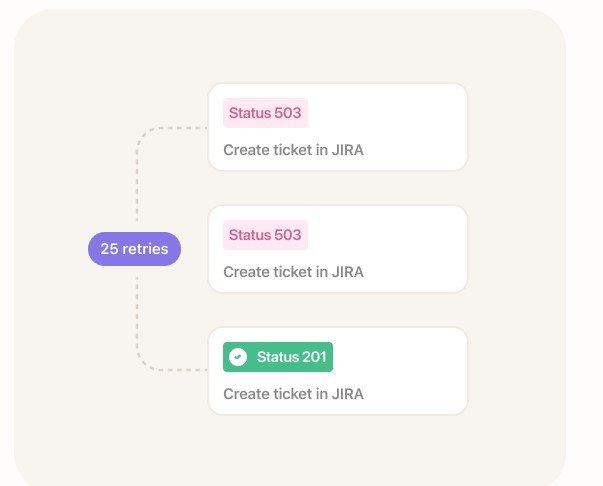Click the word "retries" in the purple pill

coord(145,249)
